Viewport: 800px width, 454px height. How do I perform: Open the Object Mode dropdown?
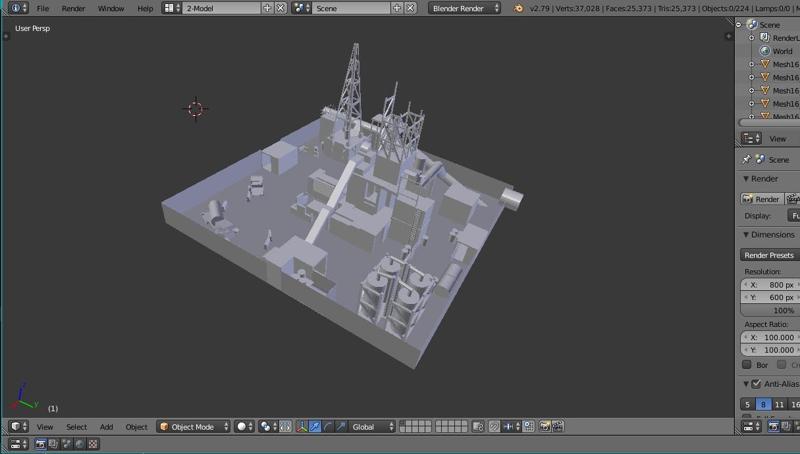click(194, 426)
